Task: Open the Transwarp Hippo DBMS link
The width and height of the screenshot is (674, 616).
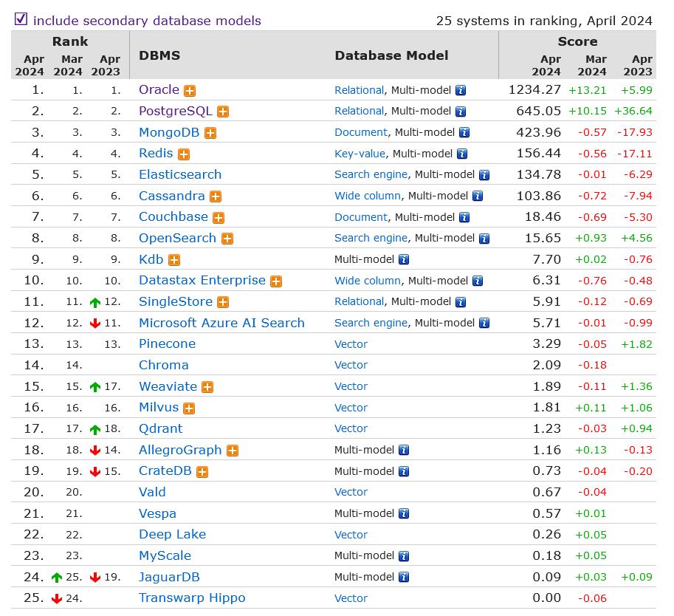Action: point(192,598)
